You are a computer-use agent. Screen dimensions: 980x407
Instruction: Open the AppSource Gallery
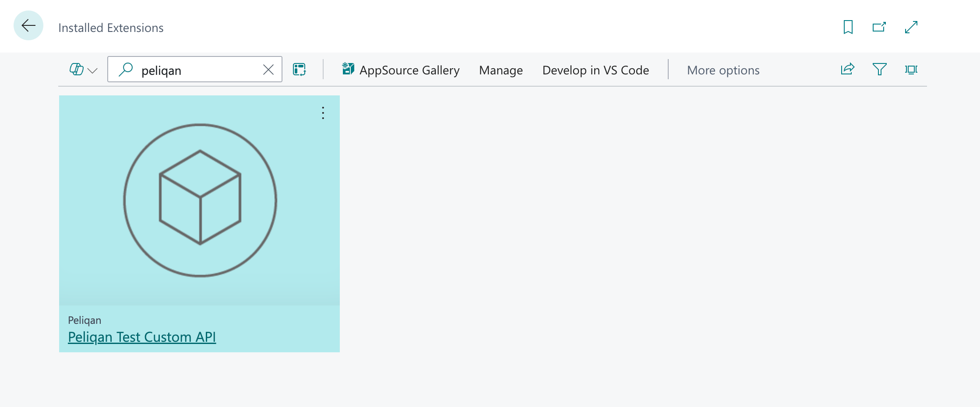click(401, 70)
